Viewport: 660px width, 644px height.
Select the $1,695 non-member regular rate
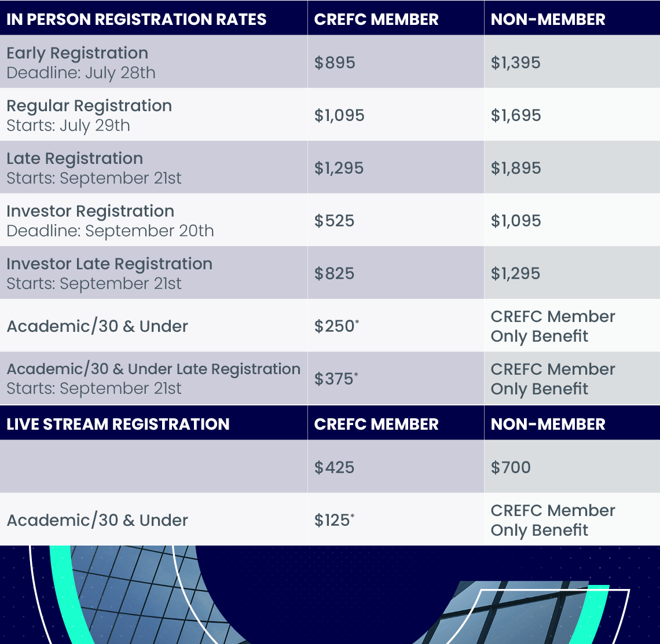tap(516, 115)
